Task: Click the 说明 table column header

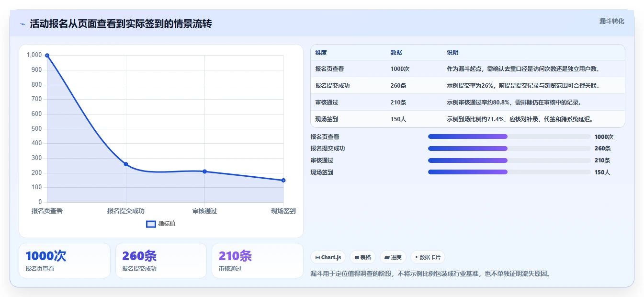Action: [x=452, y=53]
